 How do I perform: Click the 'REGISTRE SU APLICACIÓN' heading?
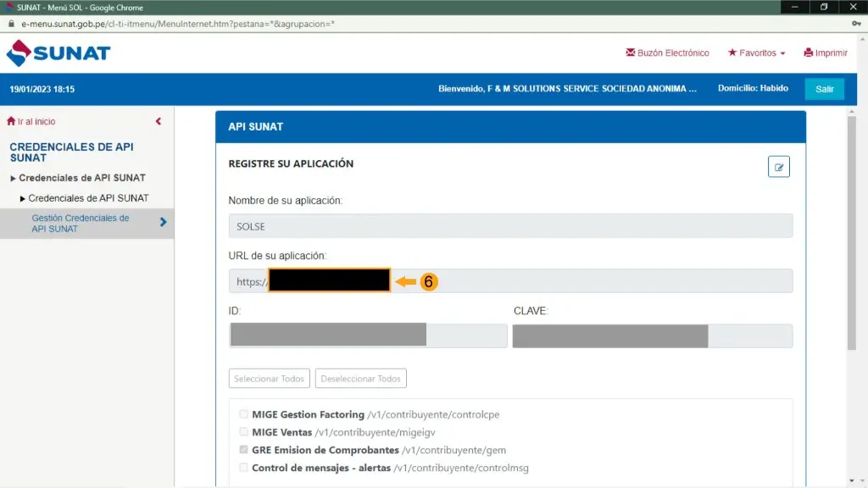(x=291, y=164)
